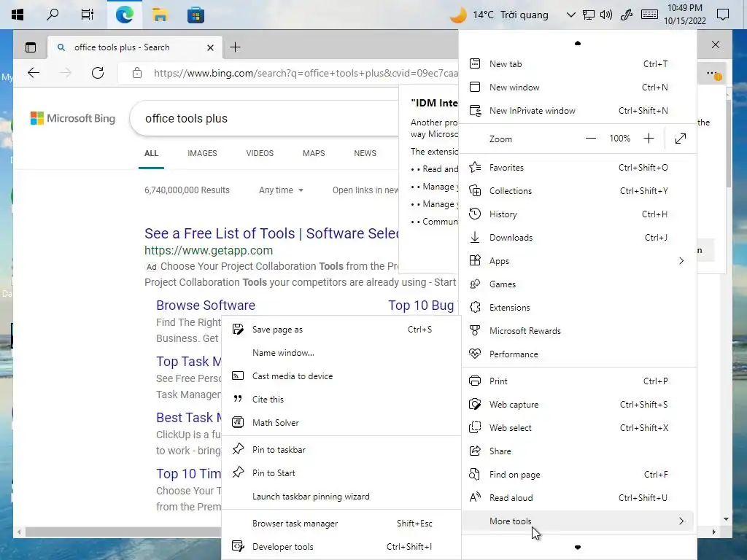
Task: Enter full screen via zoom expand icon
Action: click(681, 139)
